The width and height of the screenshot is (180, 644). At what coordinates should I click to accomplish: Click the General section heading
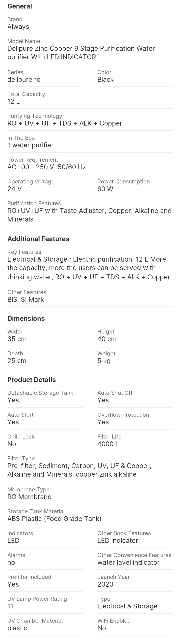19,6
